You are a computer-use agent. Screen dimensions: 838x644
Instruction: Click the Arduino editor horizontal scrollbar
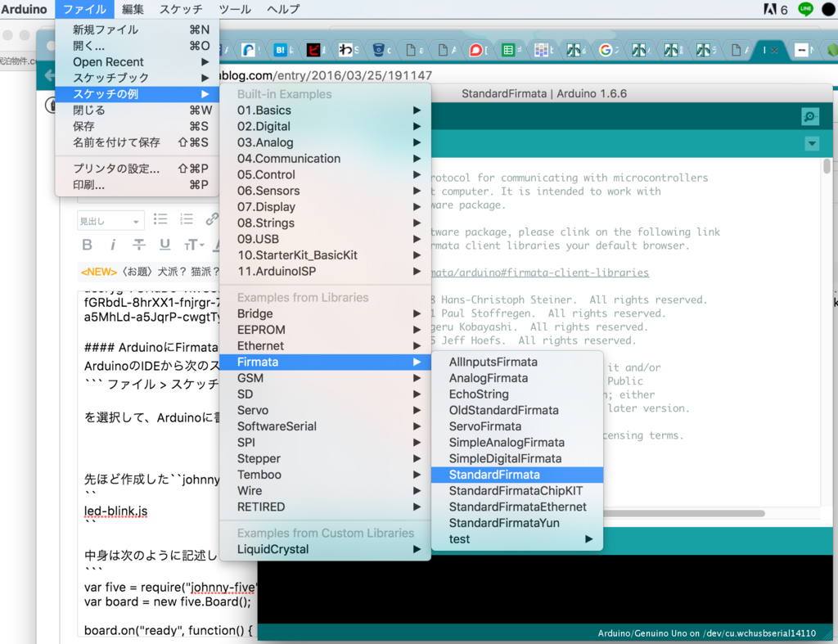click(684, 513)
